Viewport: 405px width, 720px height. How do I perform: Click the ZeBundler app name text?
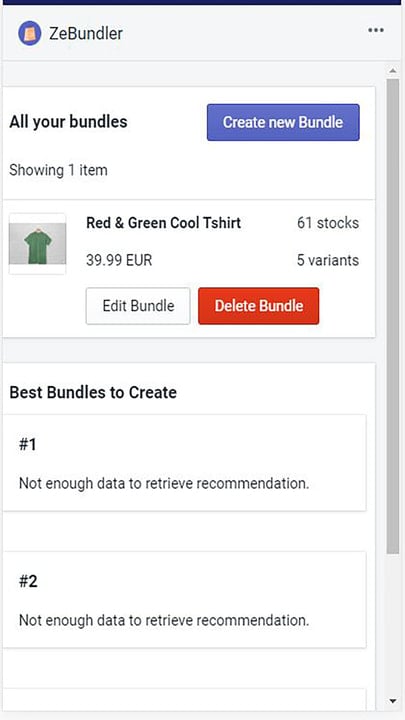point(86,34)
